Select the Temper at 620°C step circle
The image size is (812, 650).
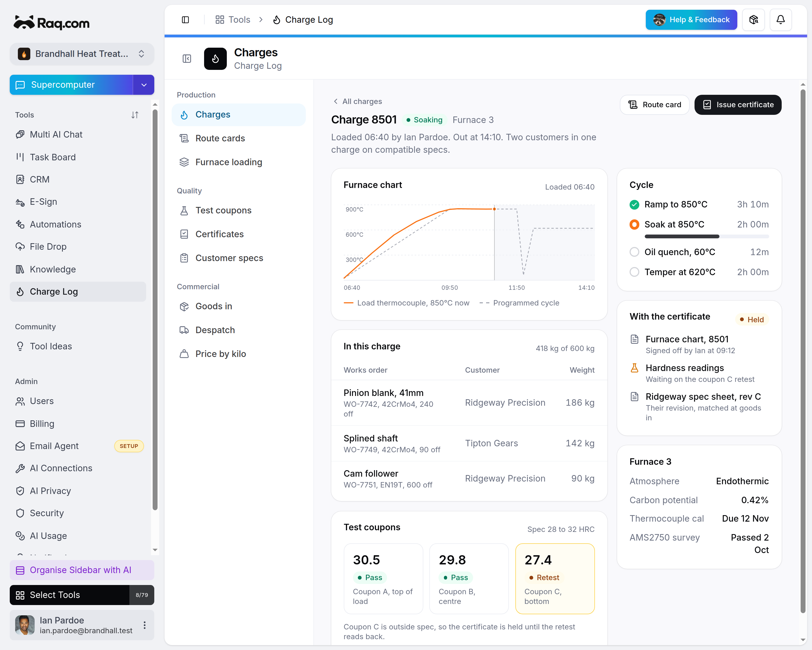coord(634,272)
